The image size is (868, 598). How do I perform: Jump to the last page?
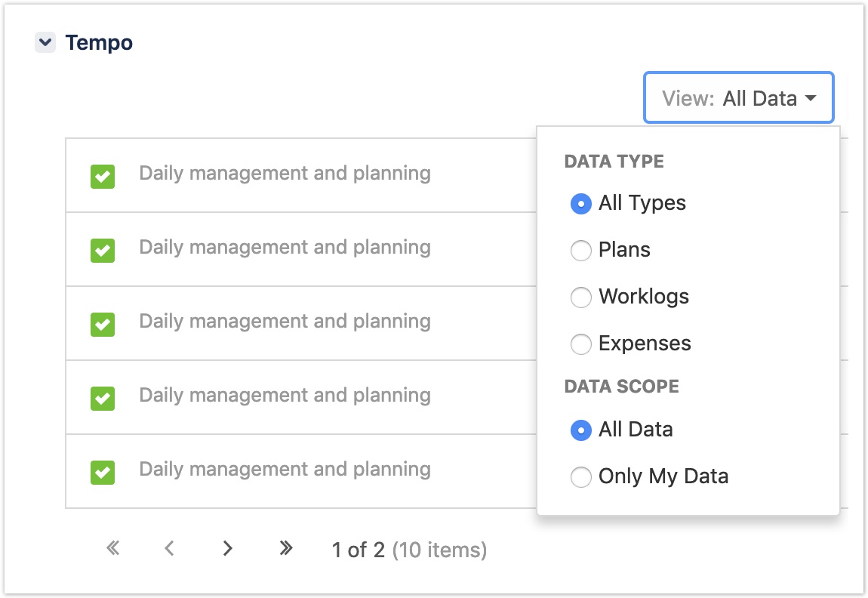coord(285,549)
